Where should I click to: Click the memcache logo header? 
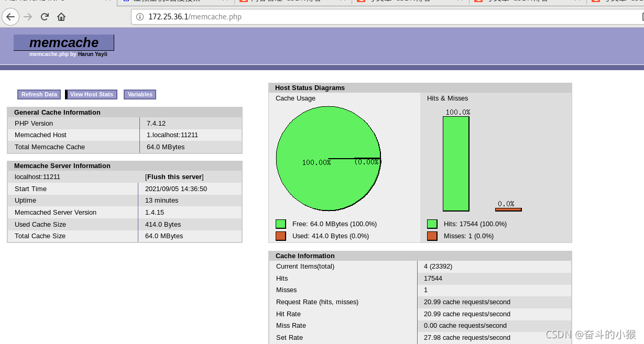point(64,42)
